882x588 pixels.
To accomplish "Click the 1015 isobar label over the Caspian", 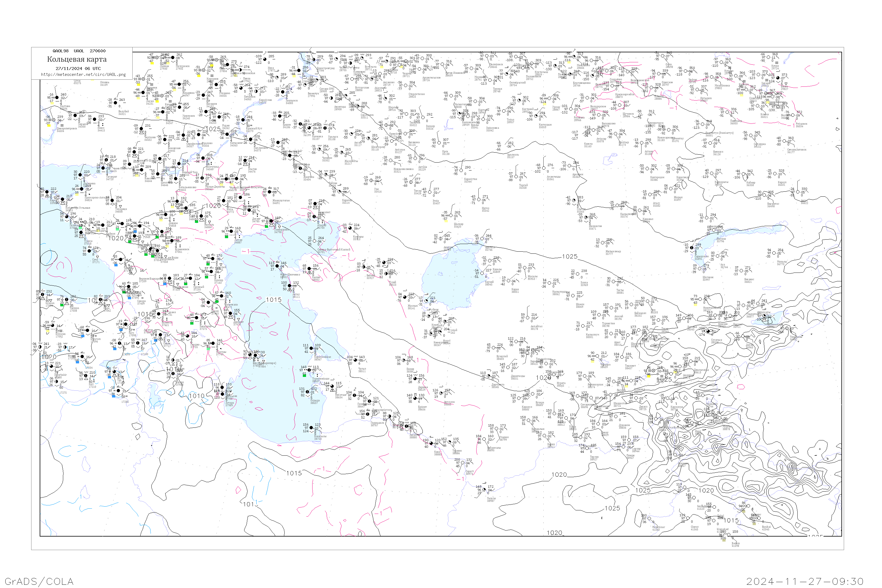I will point(273,300).
